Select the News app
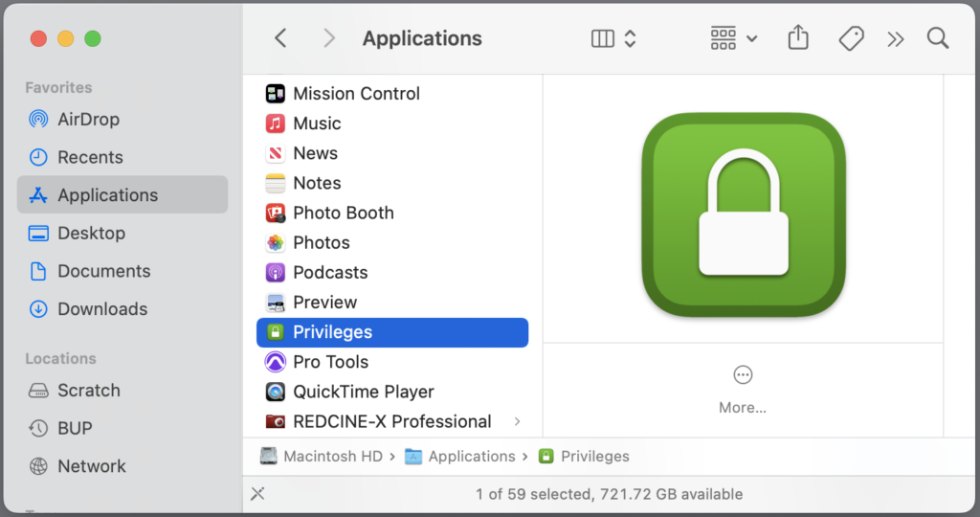This screenshot has width=980, height=517. 392,153
